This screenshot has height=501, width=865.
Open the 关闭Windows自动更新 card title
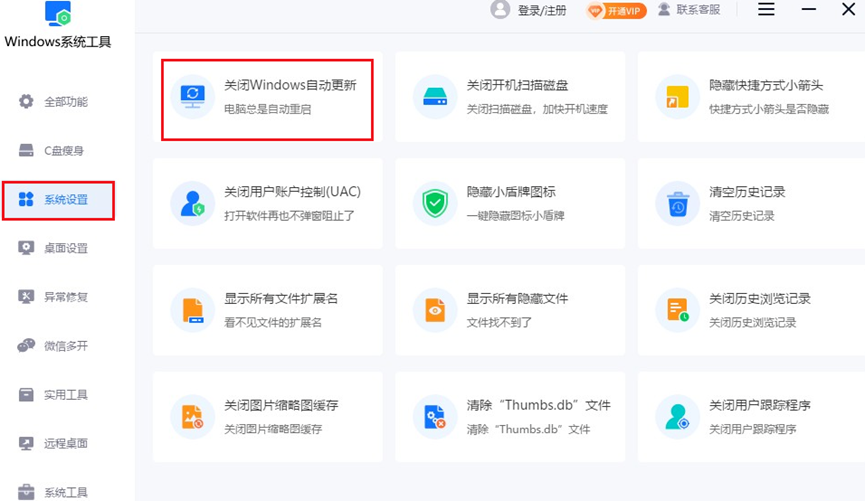[x=290, y=85]
